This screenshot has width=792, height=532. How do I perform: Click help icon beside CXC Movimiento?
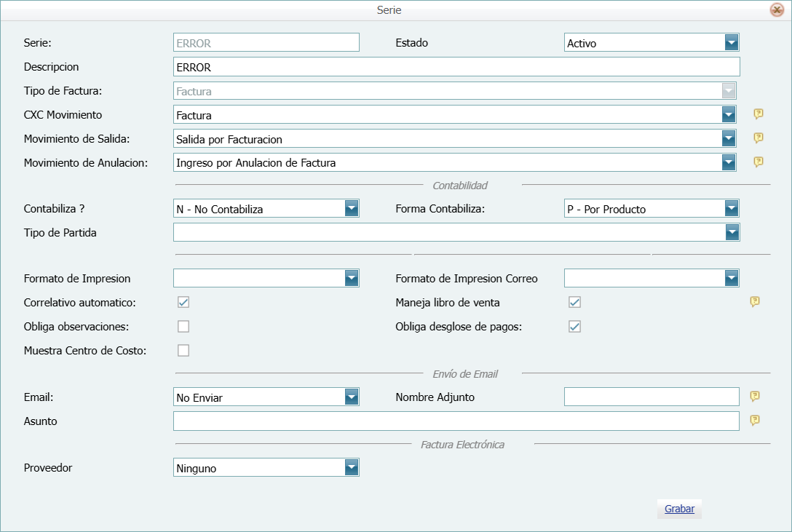point(758,114)
